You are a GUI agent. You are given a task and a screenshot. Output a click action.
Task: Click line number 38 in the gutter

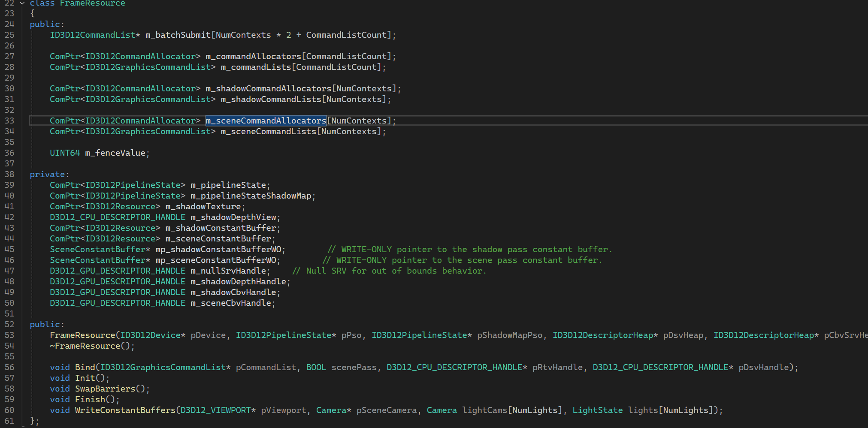click(x=9, y=174)
